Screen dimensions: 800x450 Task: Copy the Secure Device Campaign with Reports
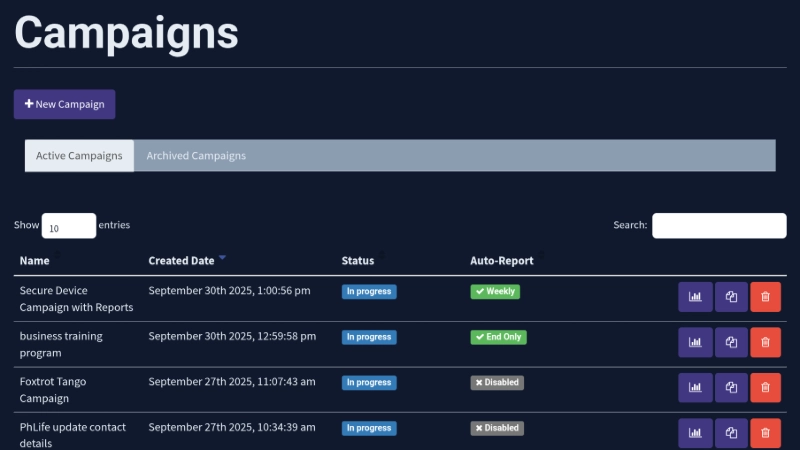pyautogui.click(x=731, y=296)
